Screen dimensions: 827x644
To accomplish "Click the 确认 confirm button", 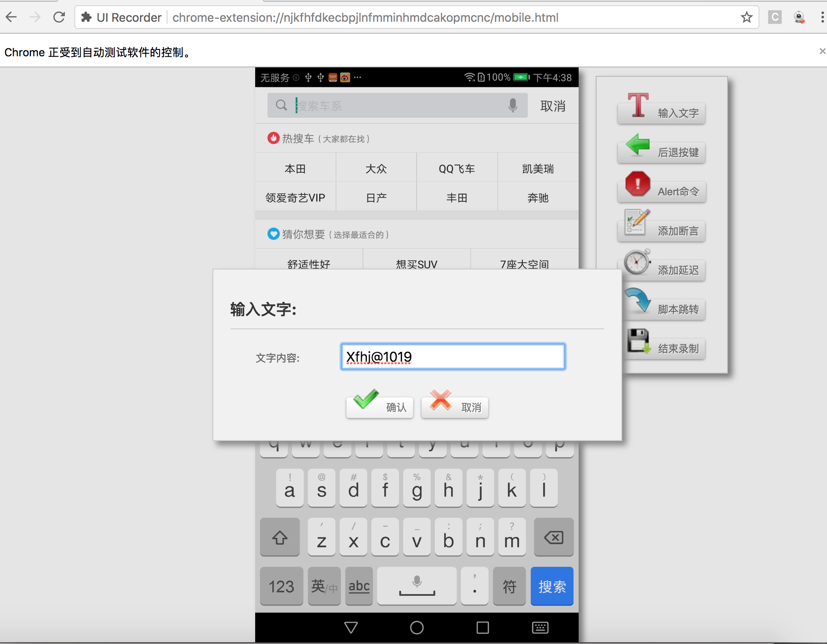I will click(380, 407).
